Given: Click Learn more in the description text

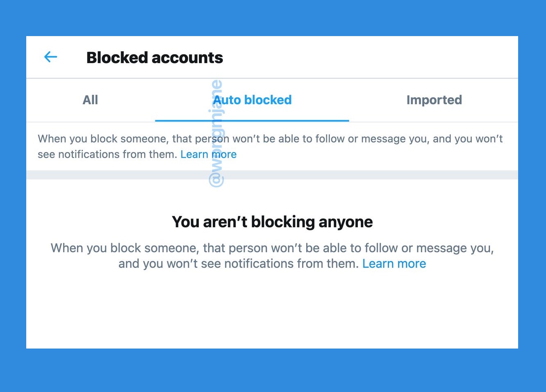Looking at the screenshot, I should coord(208,154).
